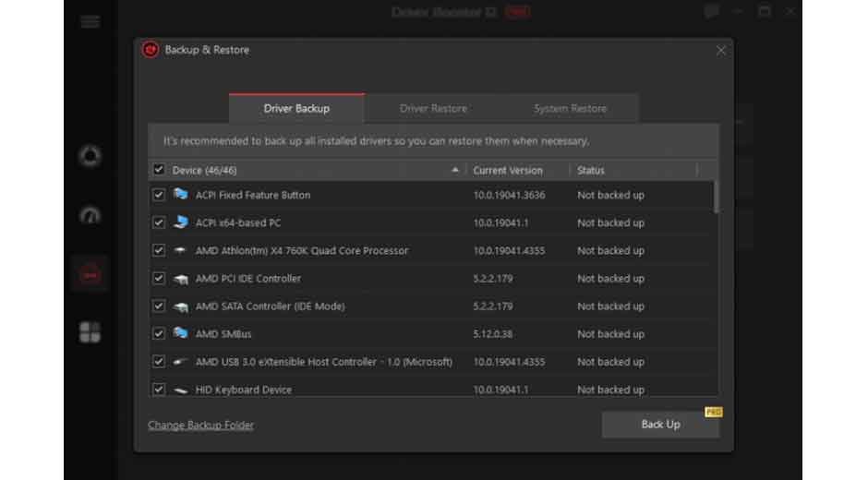Viewport: 868px width, 480px height.
Task: Click the AMD SMBus device icon
Action: 181,334
